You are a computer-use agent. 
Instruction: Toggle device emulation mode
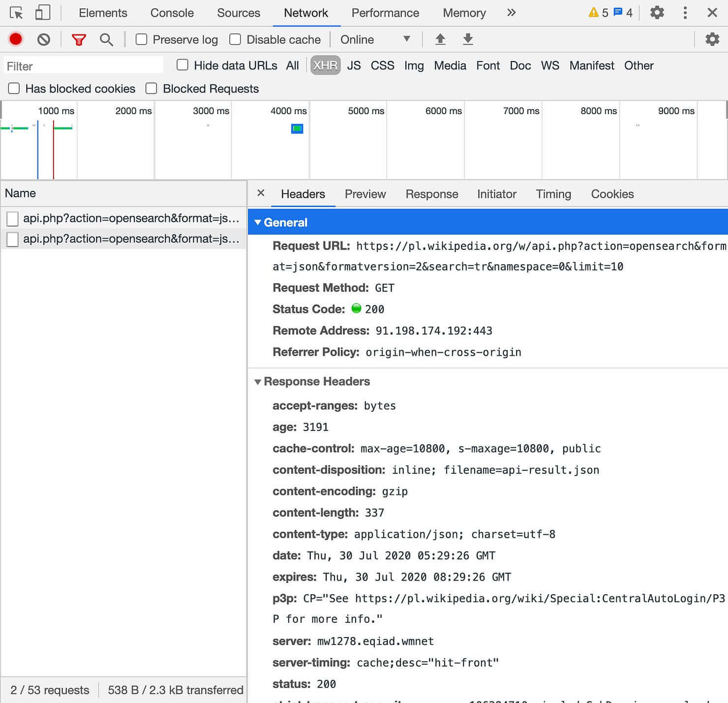(42, 12)
